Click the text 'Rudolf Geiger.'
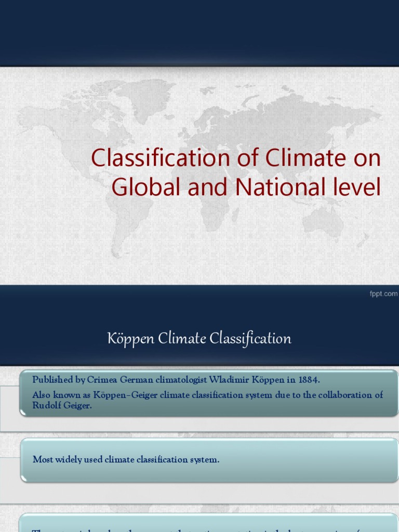Viewport: 399px width, 532px height. (62, 405)
